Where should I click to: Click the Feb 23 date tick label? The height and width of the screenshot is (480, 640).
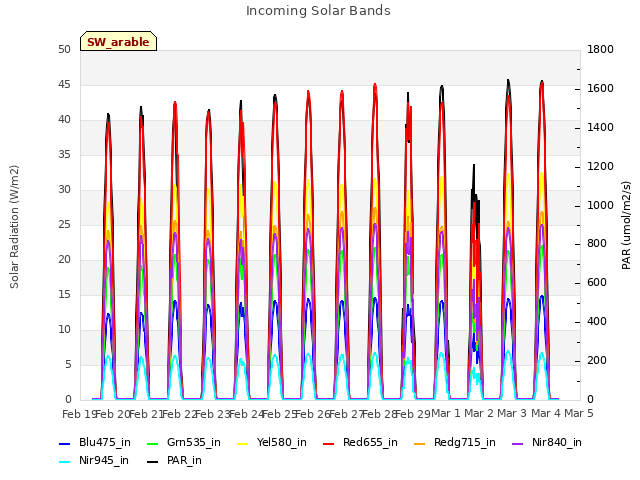pyautogui.click(x=213, y=414)
